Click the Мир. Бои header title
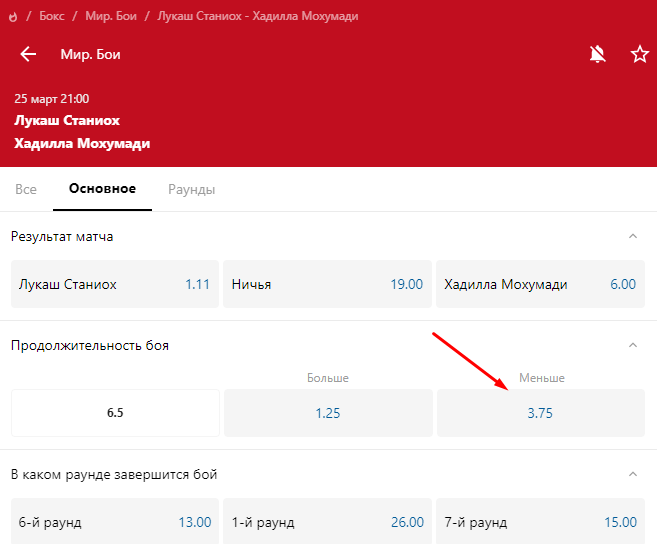This screenshot has width=657, height=544. (91, 54)
